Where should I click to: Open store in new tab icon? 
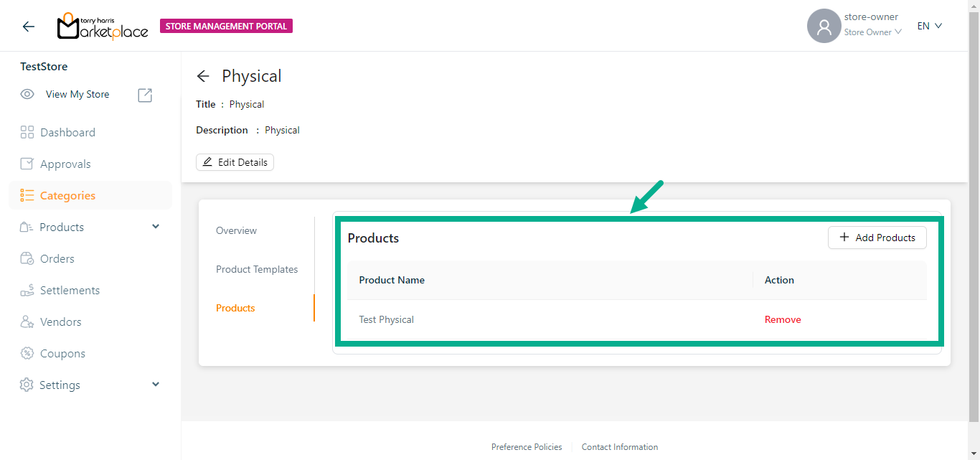pos(145,95)
